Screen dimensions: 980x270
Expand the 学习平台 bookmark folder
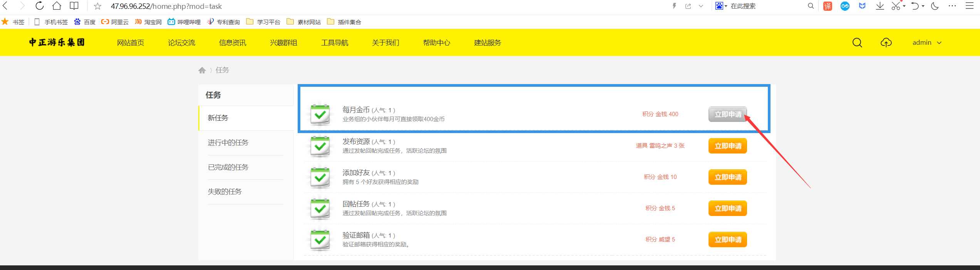click(x=263, y=22)
